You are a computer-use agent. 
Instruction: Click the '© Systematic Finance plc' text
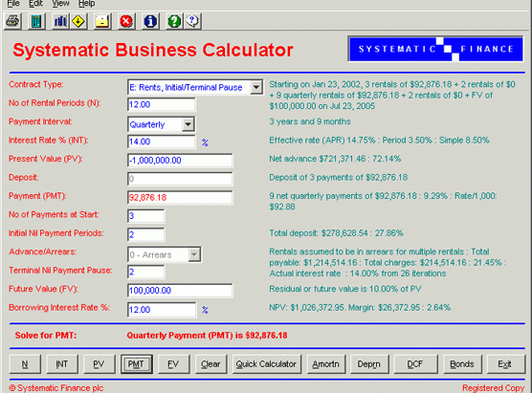pyautogui.click(x=56, y=388)
